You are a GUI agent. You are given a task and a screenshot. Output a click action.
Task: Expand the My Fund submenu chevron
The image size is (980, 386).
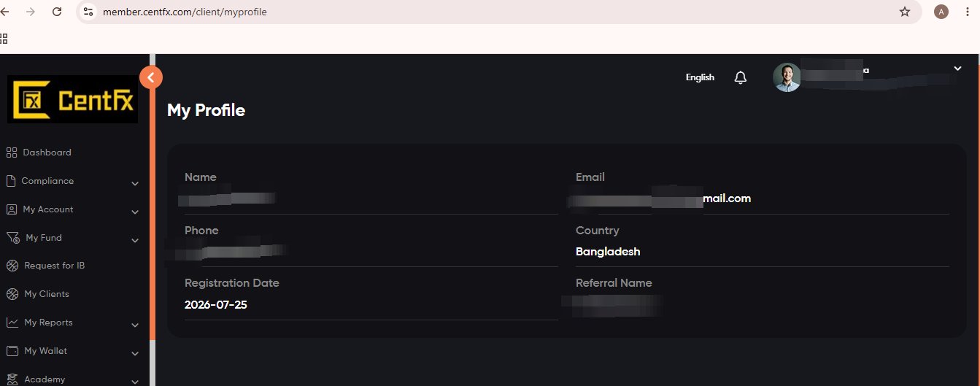(x=135, y=240)
